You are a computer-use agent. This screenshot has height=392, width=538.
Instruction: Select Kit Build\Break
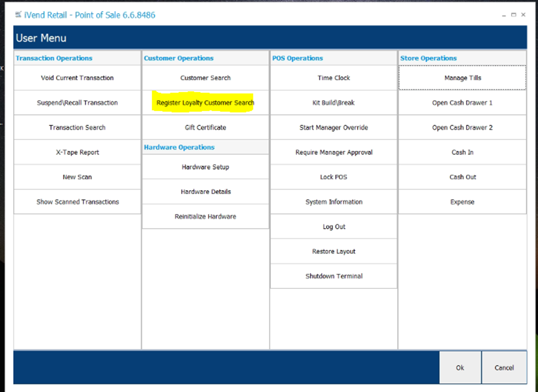coord(334,103)
